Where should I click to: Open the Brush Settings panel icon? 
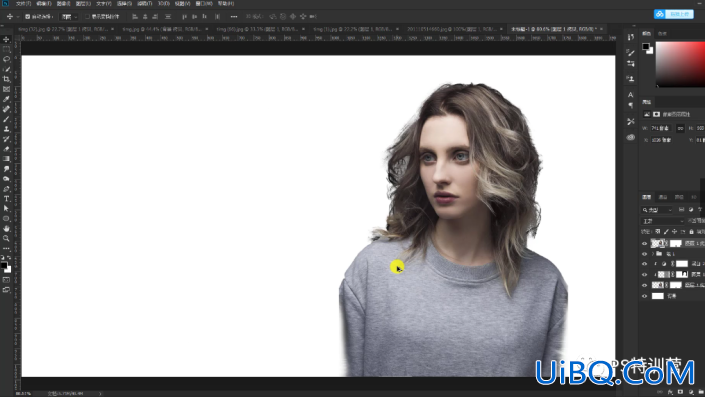point(630,53)
